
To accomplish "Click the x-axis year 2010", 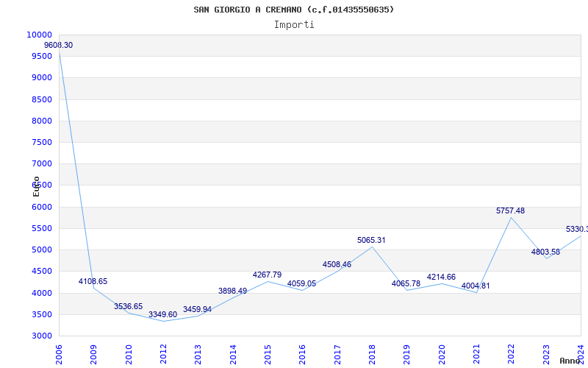I will click(x=128, y=355).
